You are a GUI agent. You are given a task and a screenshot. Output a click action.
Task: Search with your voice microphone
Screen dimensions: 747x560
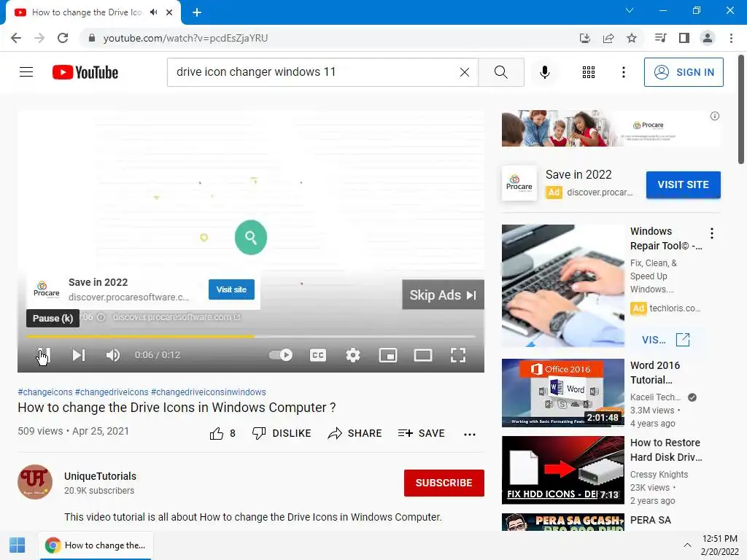(x=545, y=72)
